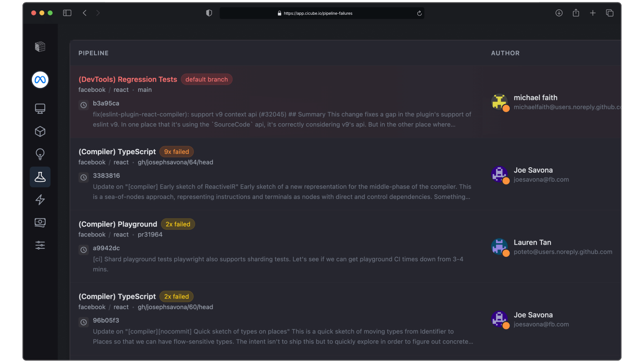Reload the page with refresh icon

[x=419, y=13]
